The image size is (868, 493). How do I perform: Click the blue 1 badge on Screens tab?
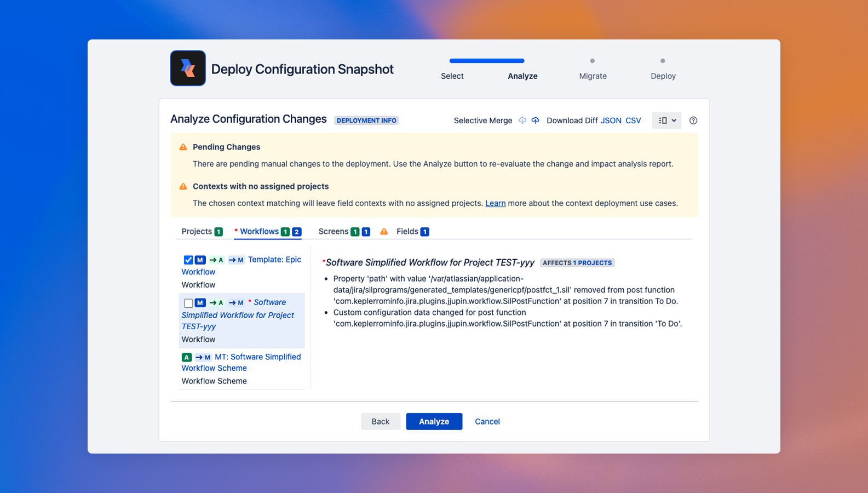coord(366,232)
